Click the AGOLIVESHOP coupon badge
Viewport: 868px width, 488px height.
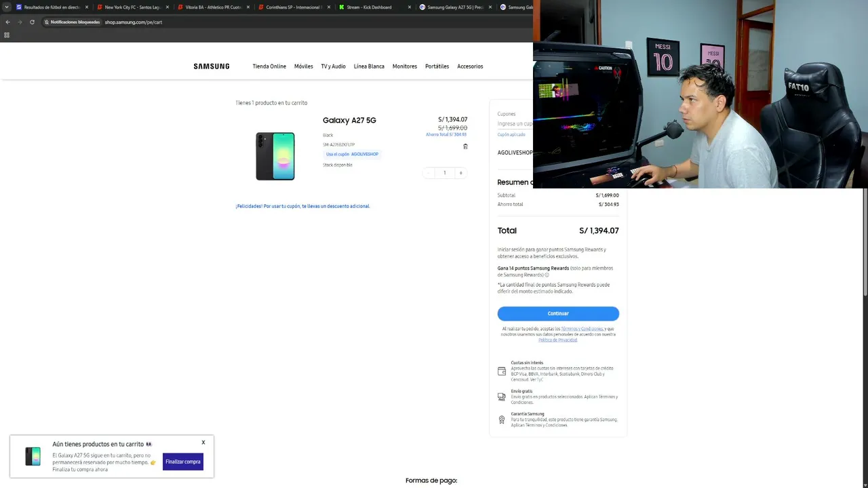click(x=352, y=155)
